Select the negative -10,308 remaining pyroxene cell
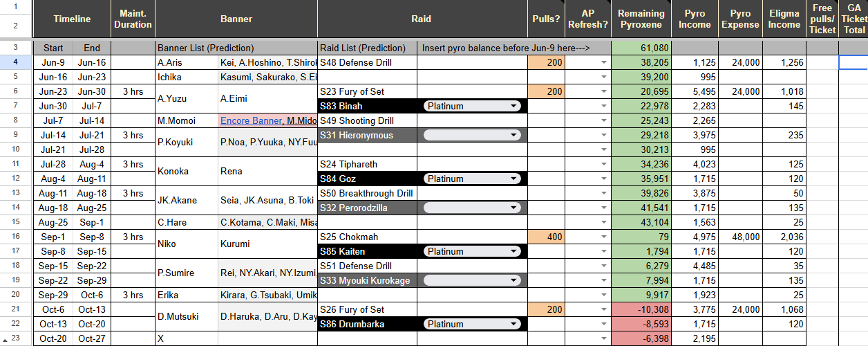Screen dimensions: 868x346 coord(641,309)
